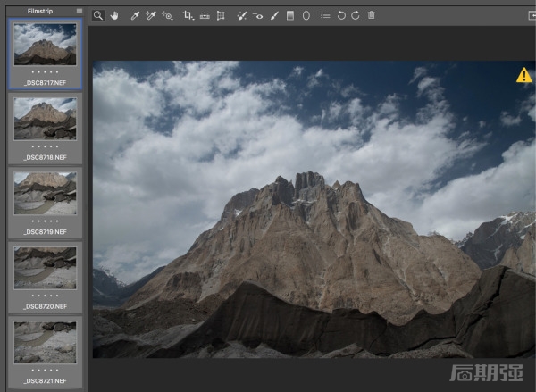
Task: Toggle full screen mode icon
Action: tap(532, 15)
